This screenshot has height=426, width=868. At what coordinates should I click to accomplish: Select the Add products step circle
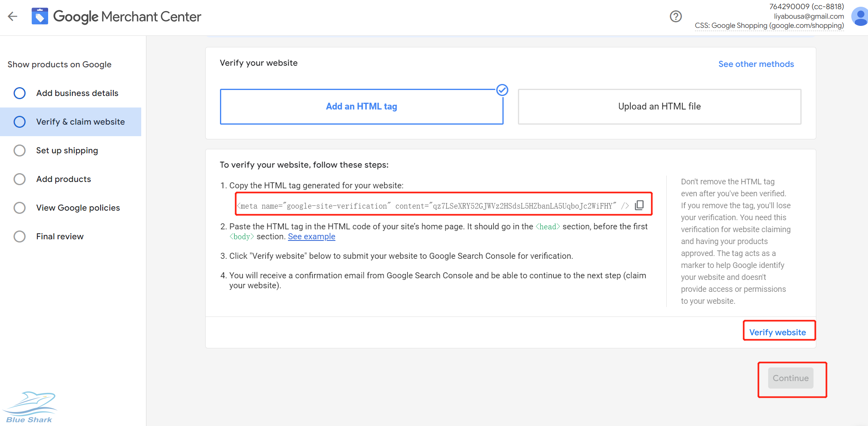pos(19,179)
